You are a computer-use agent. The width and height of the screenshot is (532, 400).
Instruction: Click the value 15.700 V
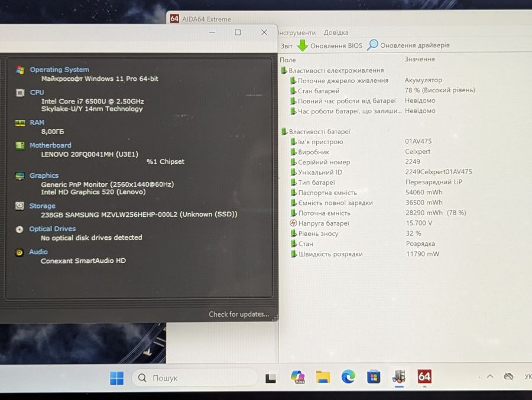[419, 223]
